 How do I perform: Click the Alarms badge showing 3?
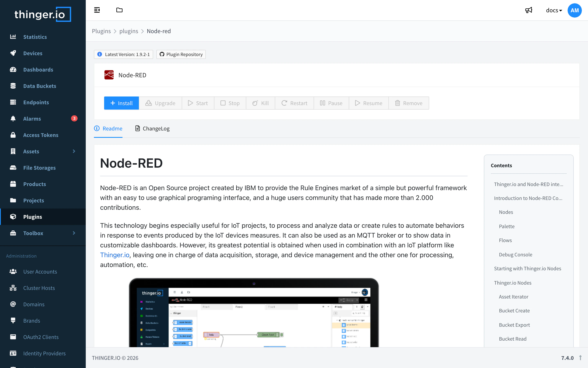tap(74, 118)
